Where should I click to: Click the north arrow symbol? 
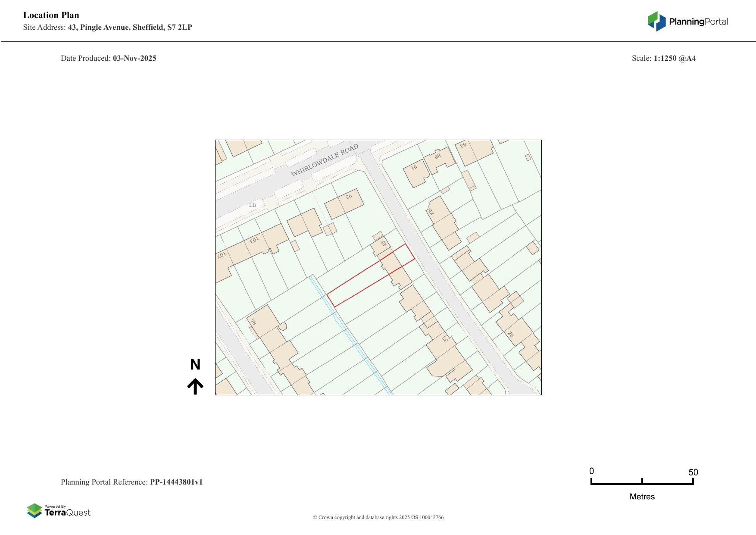(x=195, y=386)
